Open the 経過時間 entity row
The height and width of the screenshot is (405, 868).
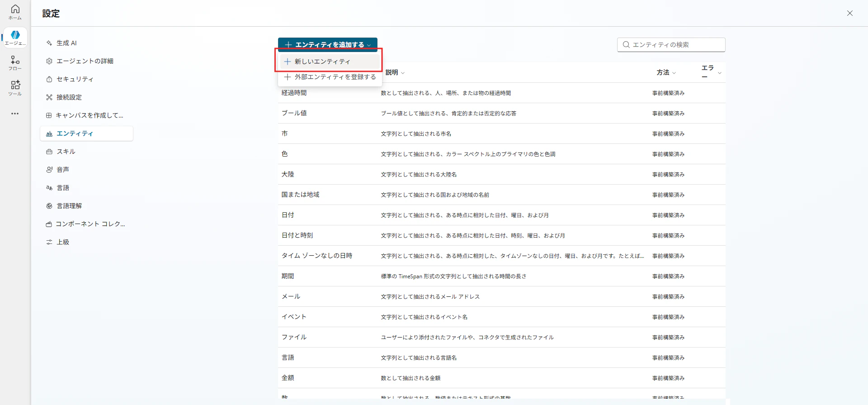click(x=502, y=93)
